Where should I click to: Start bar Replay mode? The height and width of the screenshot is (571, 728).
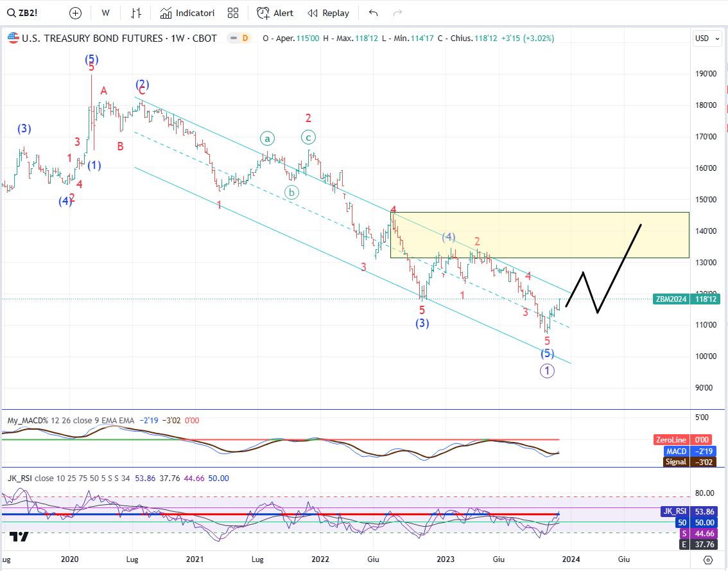(x=328, y=13)
